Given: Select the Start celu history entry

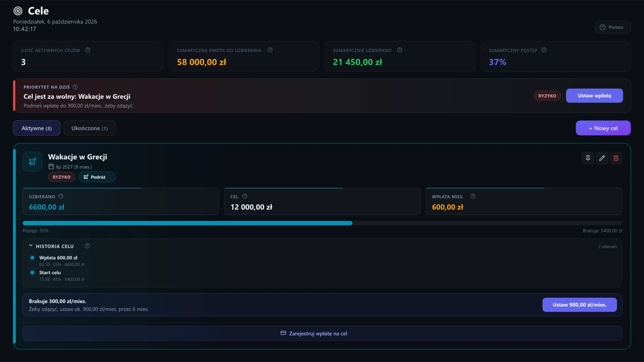Looking at the screenshot, I should tap(50, 272).
